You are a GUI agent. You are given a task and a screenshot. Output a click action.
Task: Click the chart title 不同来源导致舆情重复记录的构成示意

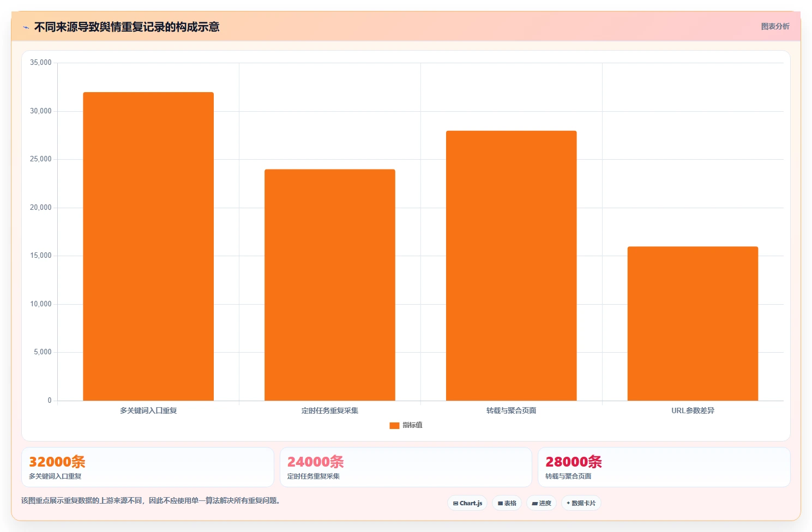coord(127,27)
